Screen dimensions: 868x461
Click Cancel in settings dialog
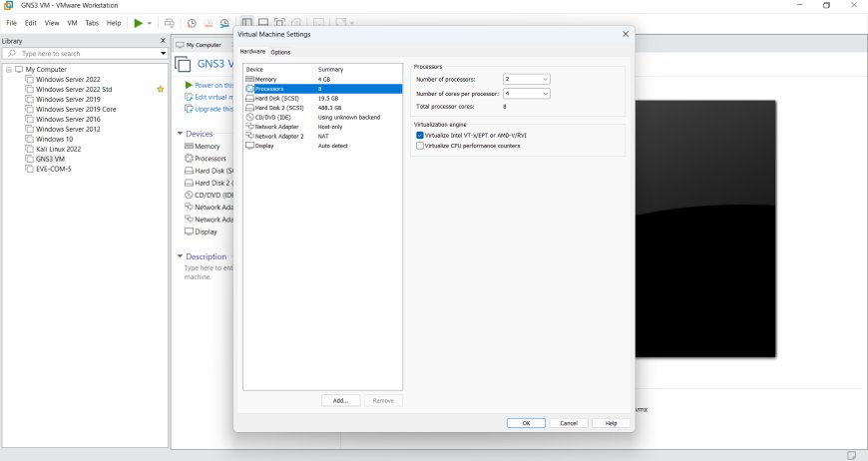pos(569,423)
